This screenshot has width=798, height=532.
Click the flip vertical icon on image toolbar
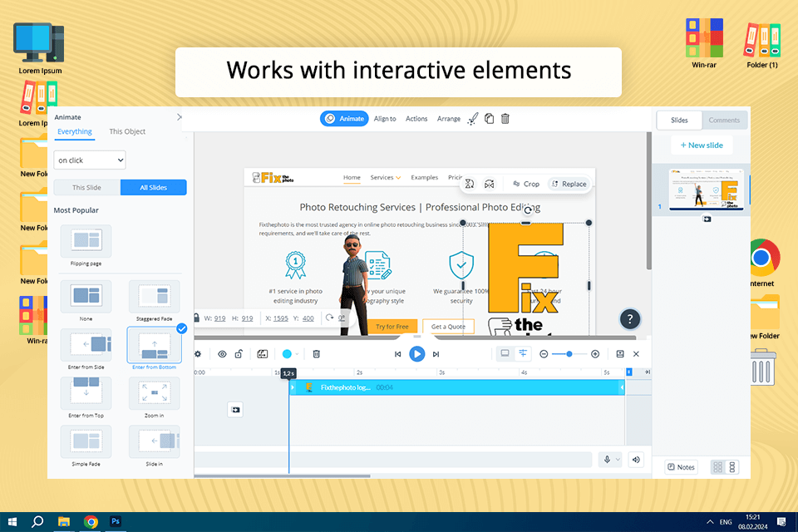(469, 184)
